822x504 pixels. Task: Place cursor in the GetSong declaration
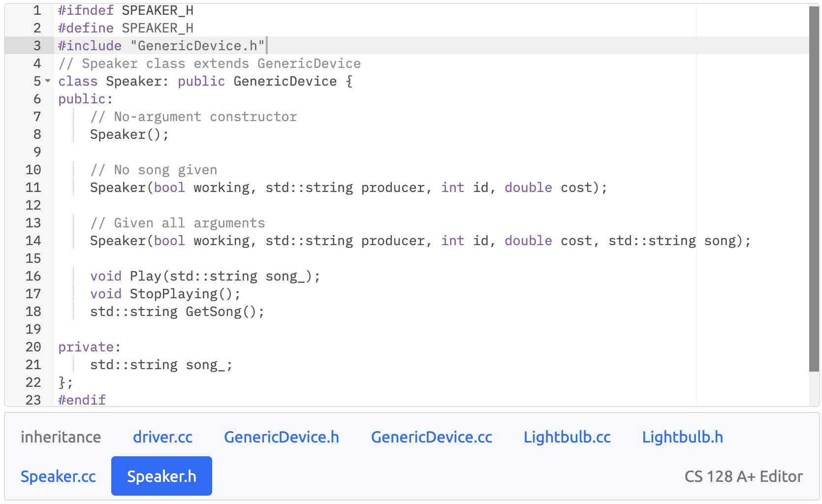[x=177, y=311]
